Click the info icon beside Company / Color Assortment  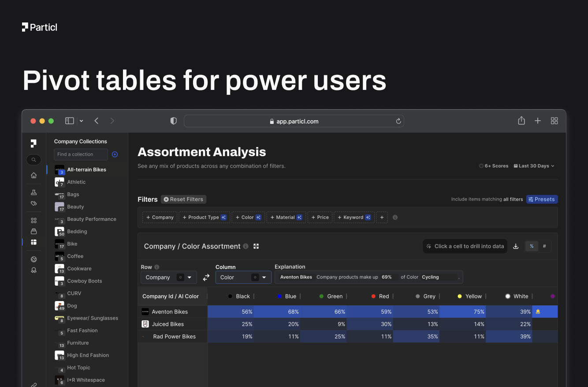[246, 246]
